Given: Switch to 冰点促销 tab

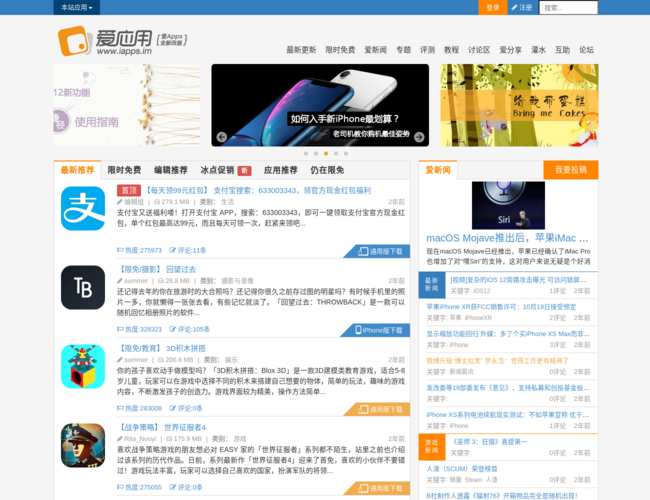Looking at the screenshot, I should 226,170.
